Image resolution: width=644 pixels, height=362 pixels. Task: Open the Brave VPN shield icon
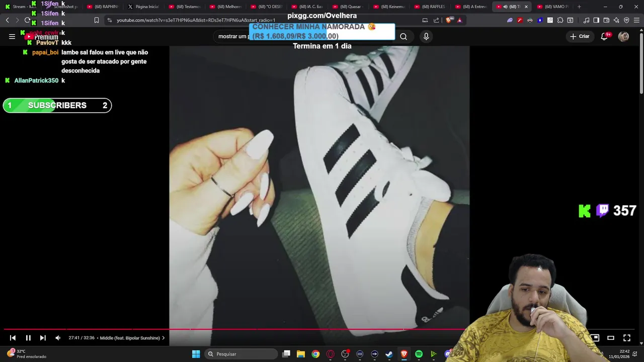(x=626, y=20)
